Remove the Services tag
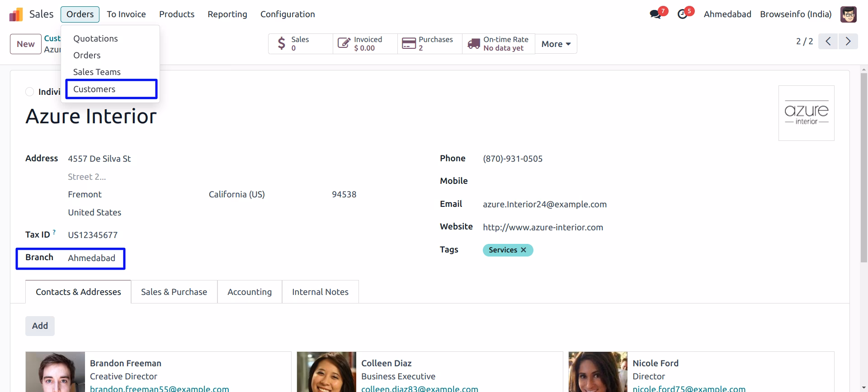This screenshot has height=392, width=868. [x=524, y=250]
